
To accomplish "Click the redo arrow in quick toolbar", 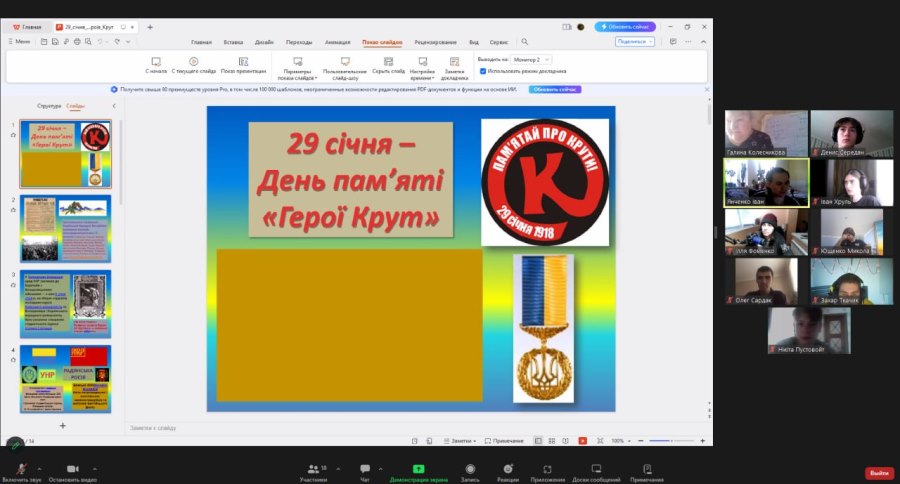I will [117, 42].
